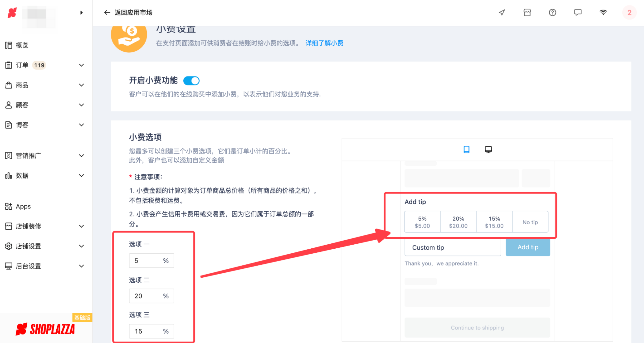Image resolution: width=644 pixels, height=343 pixels.
Task: Open 商品 products menu
Action: (x=22, y=85)
